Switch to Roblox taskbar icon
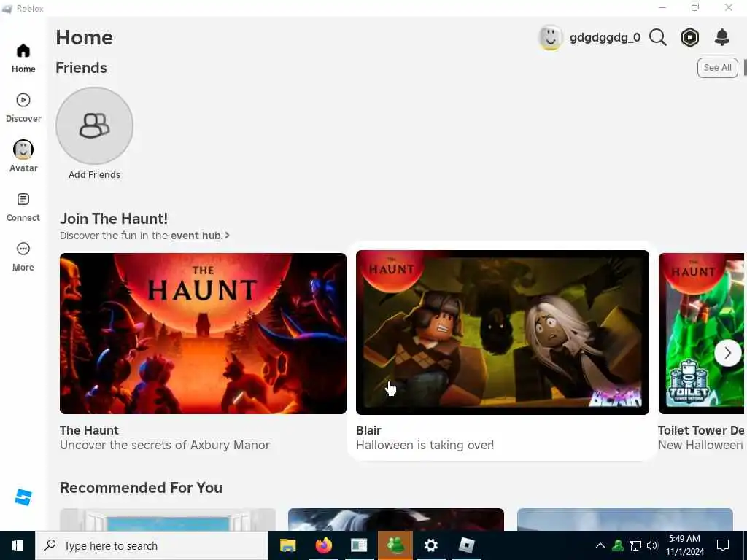This screenshot has width=747, height=560. coord(466,545)
